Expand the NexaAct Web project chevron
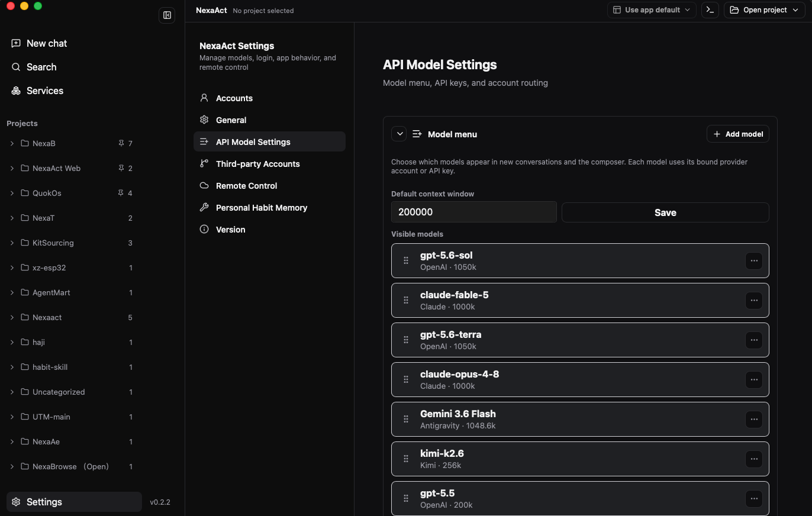The width and height of the screenshot is (812, 516). point(12,168)
